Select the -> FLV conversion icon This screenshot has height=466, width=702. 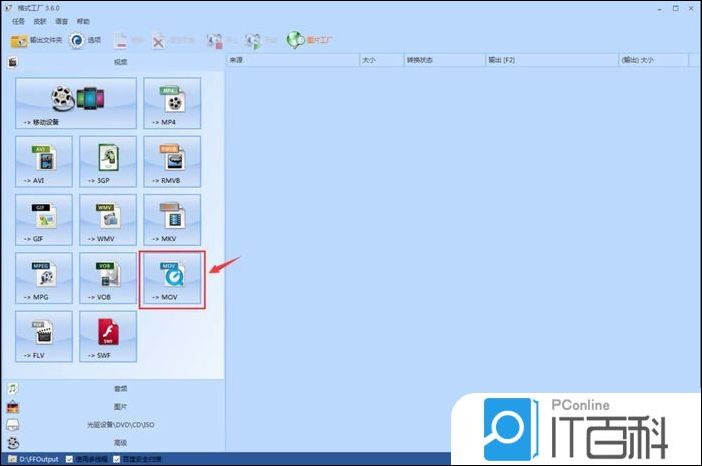coord(44,336)
